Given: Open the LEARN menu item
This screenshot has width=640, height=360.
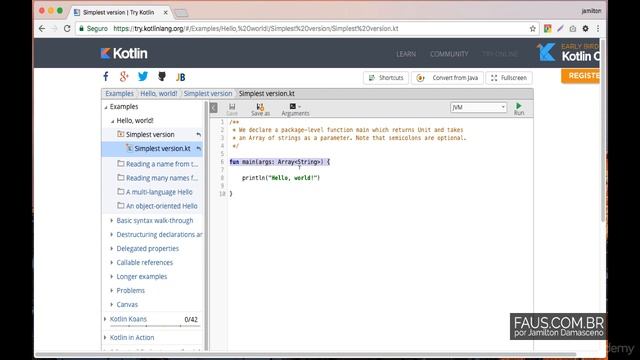Looking at the screenshot, I should click(406, 54).
